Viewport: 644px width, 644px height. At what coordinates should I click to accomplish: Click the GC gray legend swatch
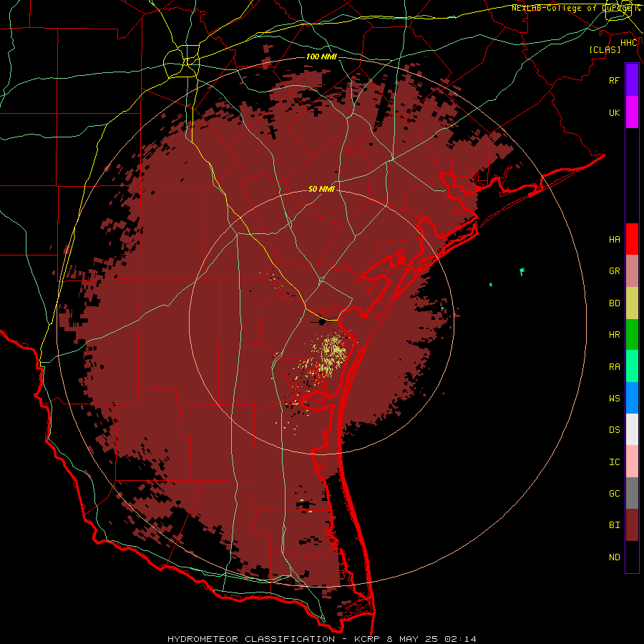632,493
